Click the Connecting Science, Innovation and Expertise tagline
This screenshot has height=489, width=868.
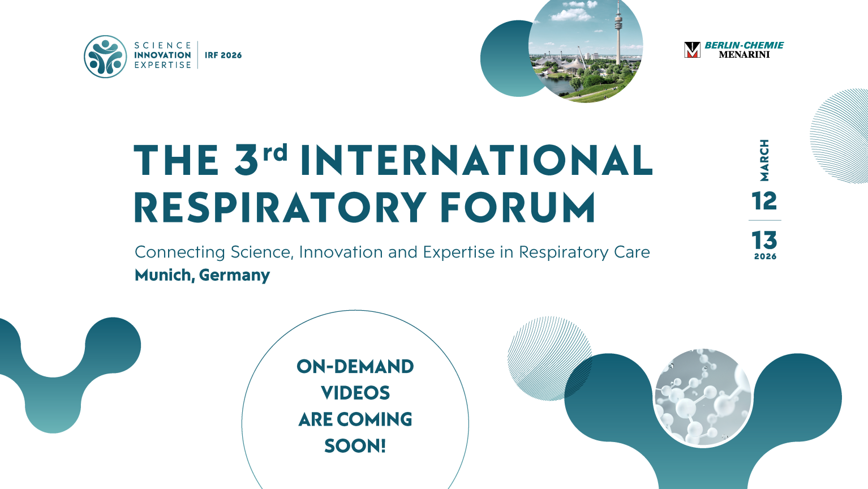392,252
